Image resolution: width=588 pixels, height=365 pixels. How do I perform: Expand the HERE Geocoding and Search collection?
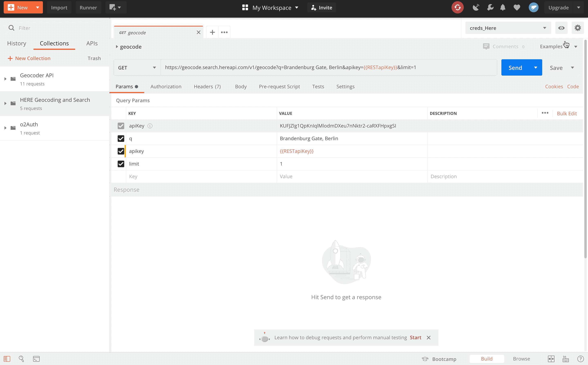[x=5, y=104]
